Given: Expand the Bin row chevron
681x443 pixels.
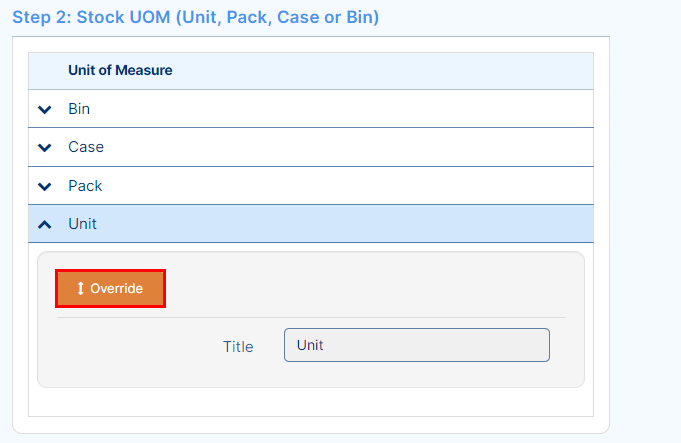Looking at the screenshot, I should pyautogui.click(x=45, y=109).
